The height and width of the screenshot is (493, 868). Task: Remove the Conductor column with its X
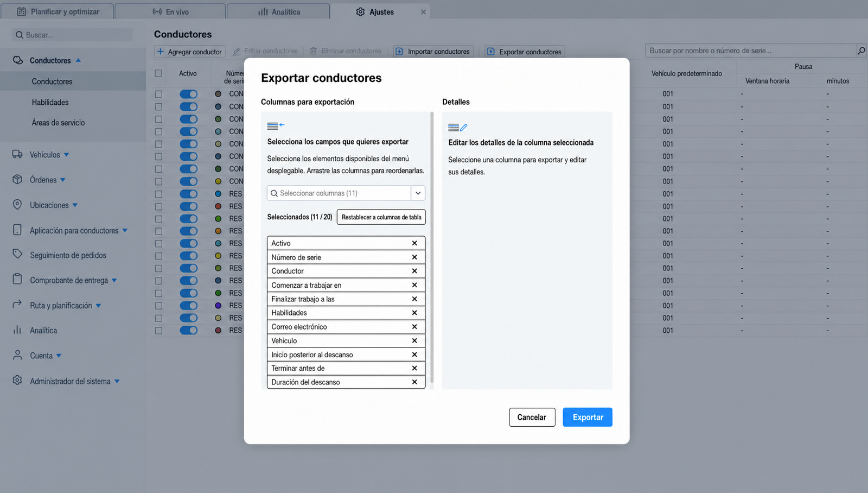(x=414, y=271)
